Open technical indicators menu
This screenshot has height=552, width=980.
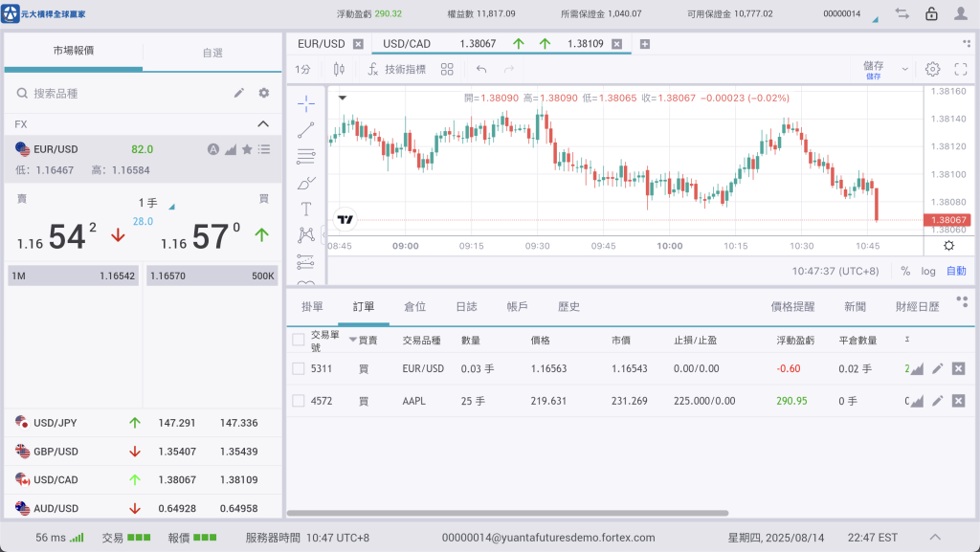[x=397, y=69]
